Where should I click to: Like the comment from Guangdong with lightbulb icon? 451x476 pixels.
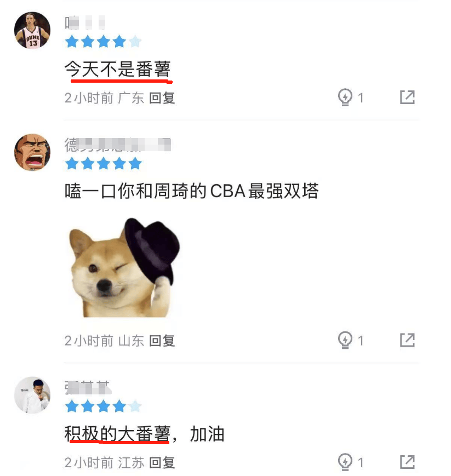pos(345,98)
